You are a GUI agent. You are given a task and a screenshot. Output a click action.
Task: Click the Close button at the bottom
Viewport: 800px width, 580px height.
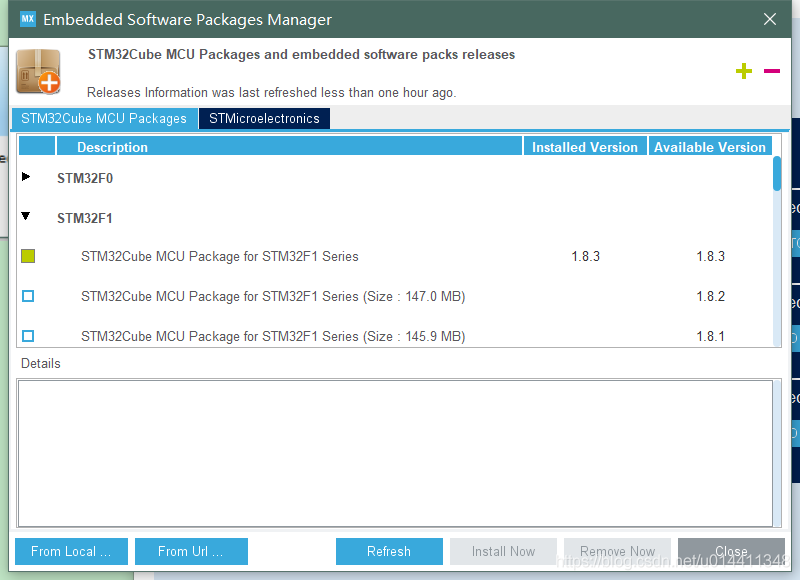[x=731, y=551]
